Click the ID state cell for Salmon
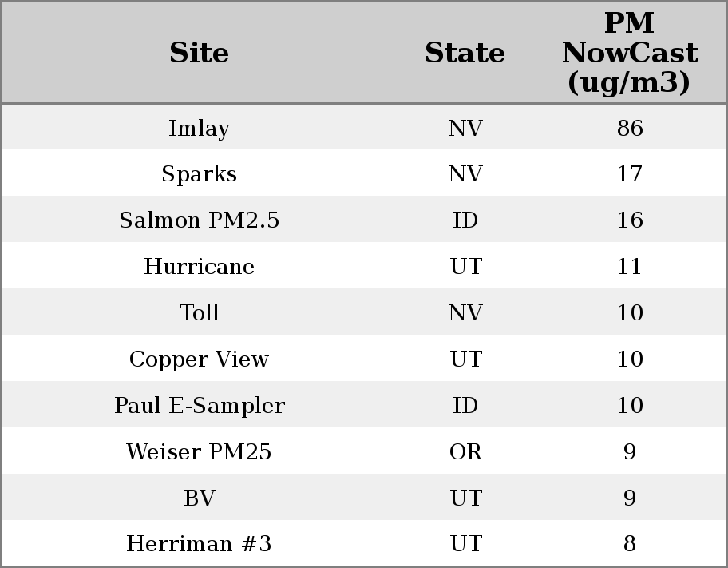Image resolution: width=728 pixels, height=568 pixels. pyautogui.click(x=465, y=220)
